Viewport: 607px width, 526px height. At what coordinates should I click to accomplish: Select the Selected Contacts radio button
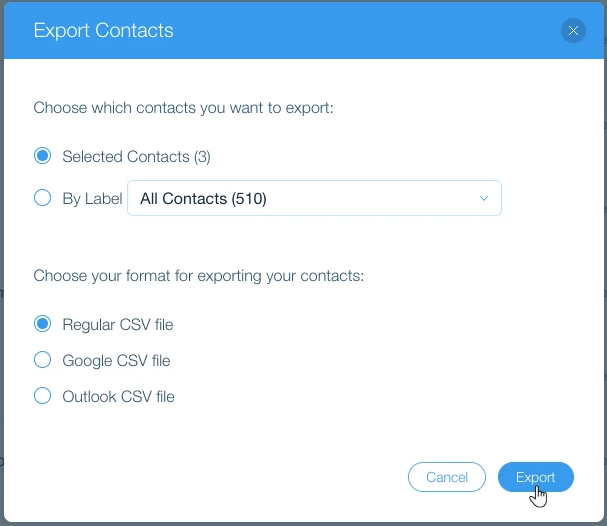pyautogui.click(x=42, y=156)
